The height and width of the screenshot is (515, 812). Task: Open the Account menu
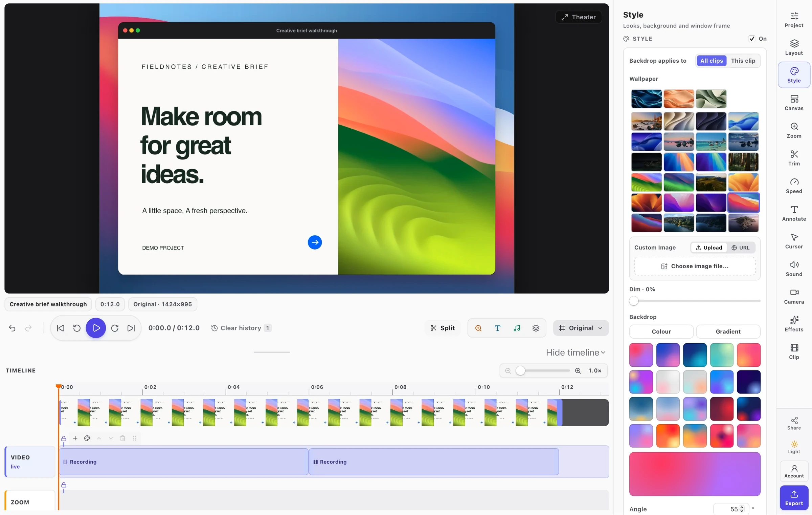click(794, 471)
